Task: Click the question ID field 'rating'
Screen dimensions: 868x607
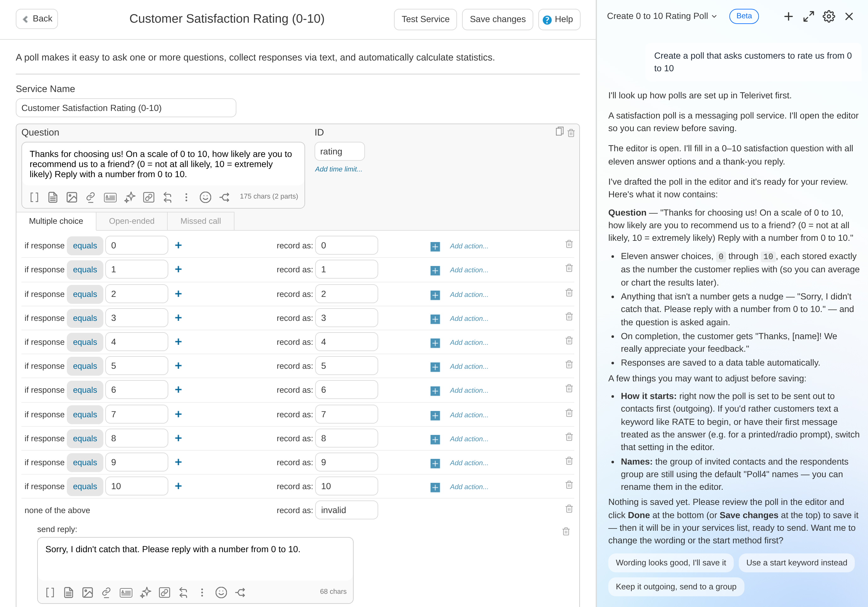Action: click(x=339, y=152)
